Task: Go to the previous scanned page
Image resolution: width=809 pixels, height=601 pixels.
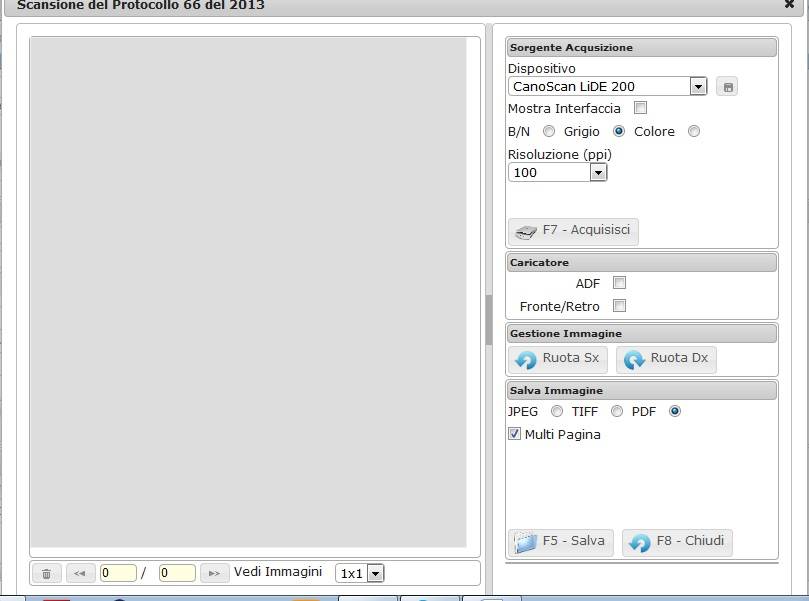Action: [81, 573]
